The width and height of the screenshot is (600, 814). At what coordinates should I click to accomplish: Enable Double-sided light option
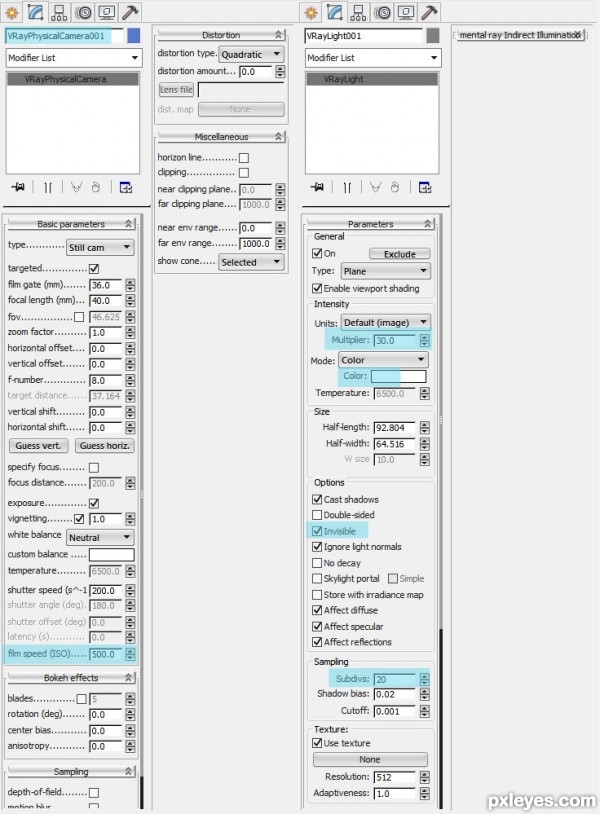317,515
